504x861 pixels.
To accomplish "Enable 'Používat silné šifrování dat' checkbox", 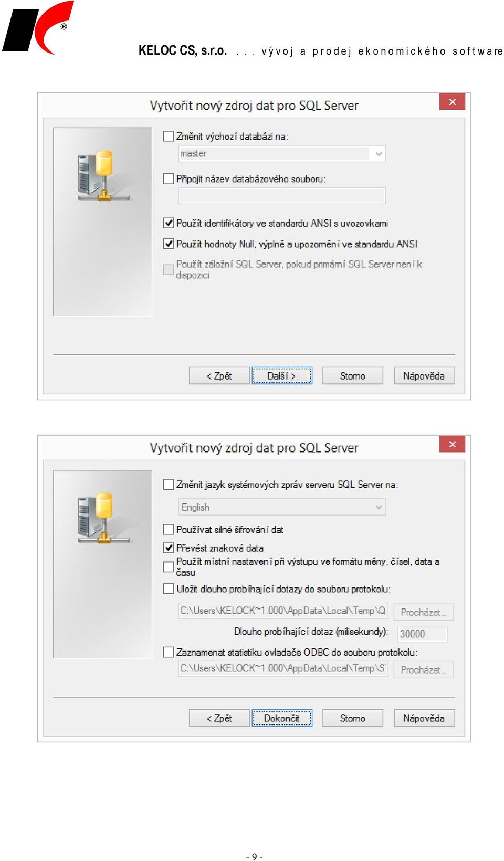I will (169, 529).
